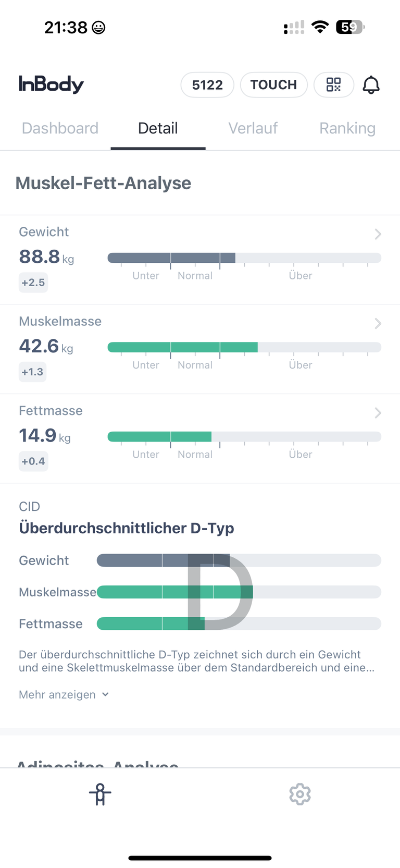Image resolution: width=400 pixels, height=868 pixels.
Task: Tap the Wi-Fi status icon
Action: click(320, 27)
